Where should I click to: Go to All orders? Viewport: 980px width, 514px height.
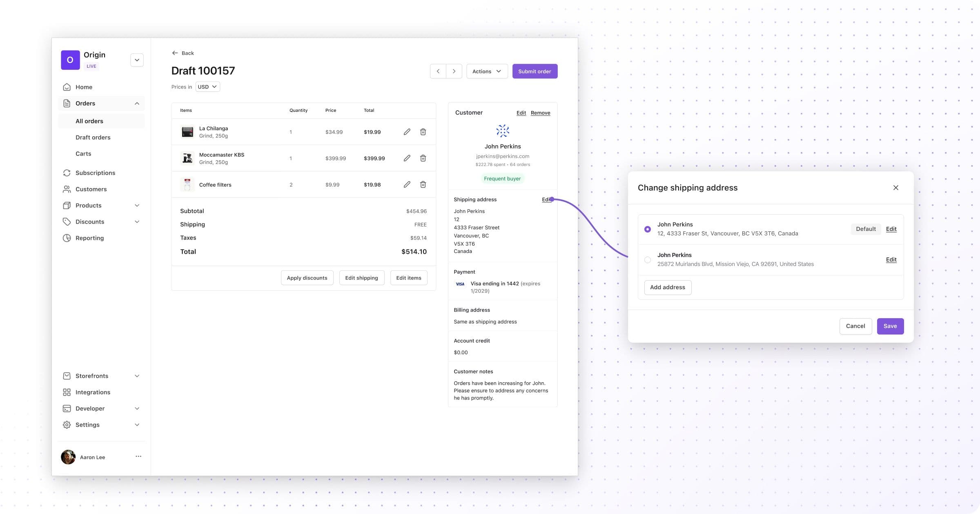tap(89, 121)
